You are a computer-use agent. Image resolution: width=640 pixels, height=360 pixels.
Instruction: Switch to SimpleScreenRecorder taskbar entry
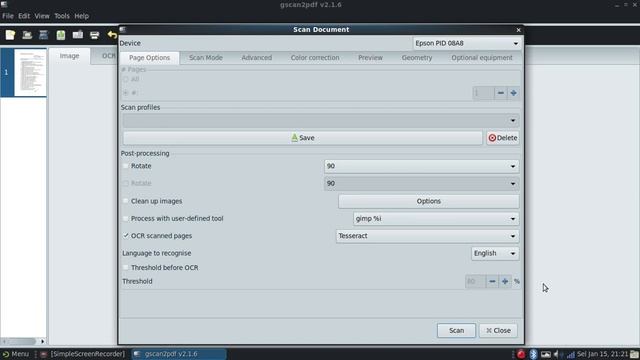pos(83,354)
